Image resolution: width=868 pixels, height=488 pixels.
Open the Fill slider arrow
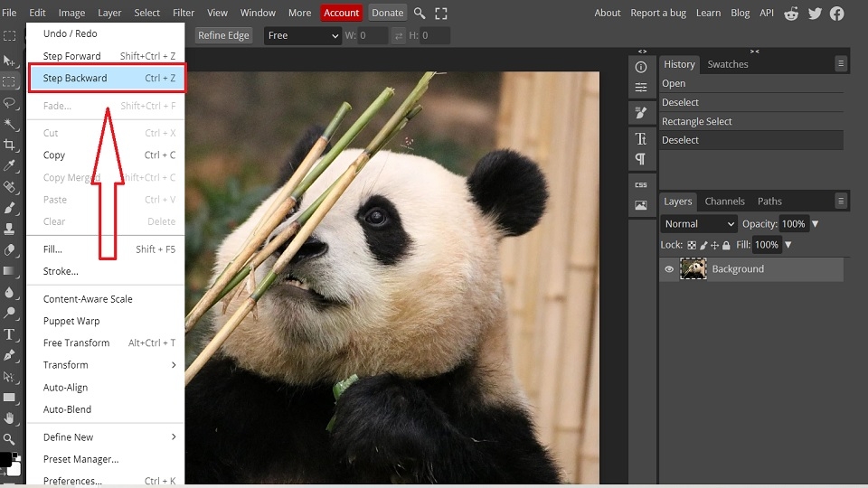pos(788,245)
